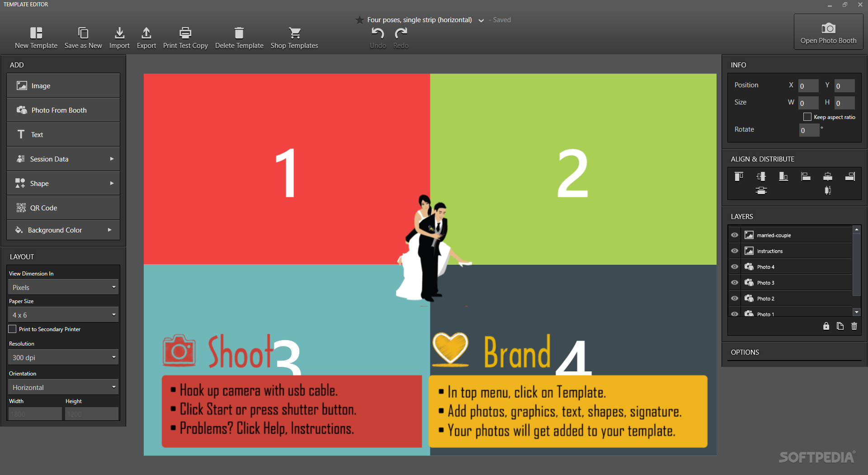868x475 pixels.
Task: Toggle visibility of Photo 2 layer
Action: click(735, 299)
